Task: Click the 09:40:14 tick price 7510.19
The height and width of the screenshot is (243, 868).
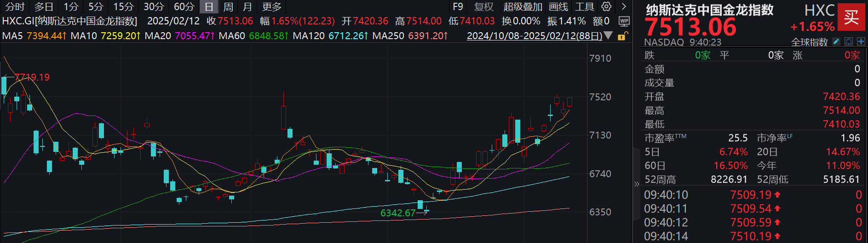Action: click(x=751, y=236)
